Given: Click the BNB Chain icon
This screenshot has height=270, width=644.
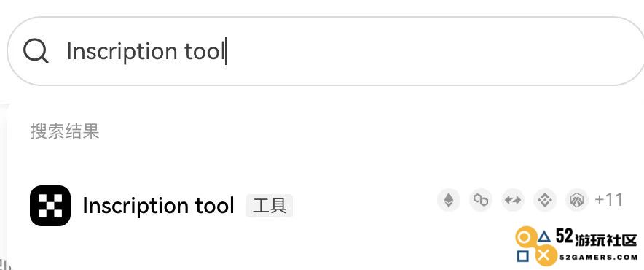Looking at the screenshot, I should coord(545,200).
